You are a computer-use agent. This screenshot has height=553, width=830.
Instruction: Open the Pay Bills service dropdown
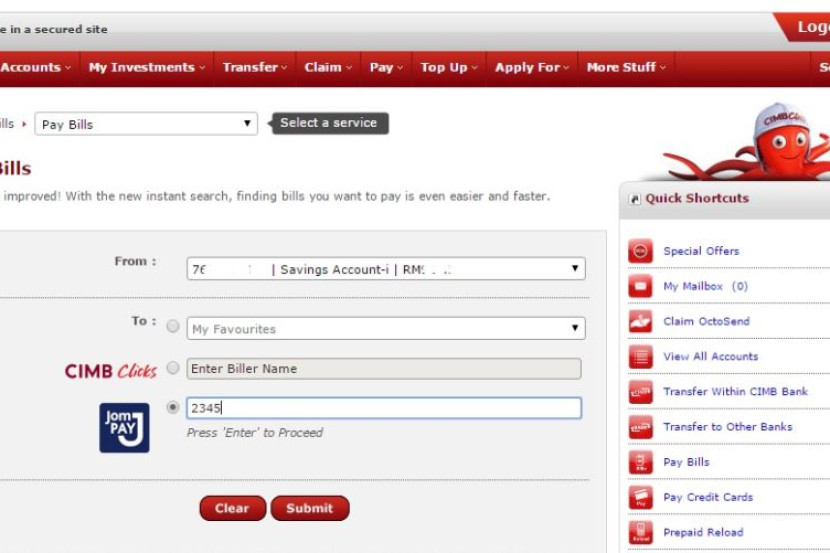[x=146, y=124]
